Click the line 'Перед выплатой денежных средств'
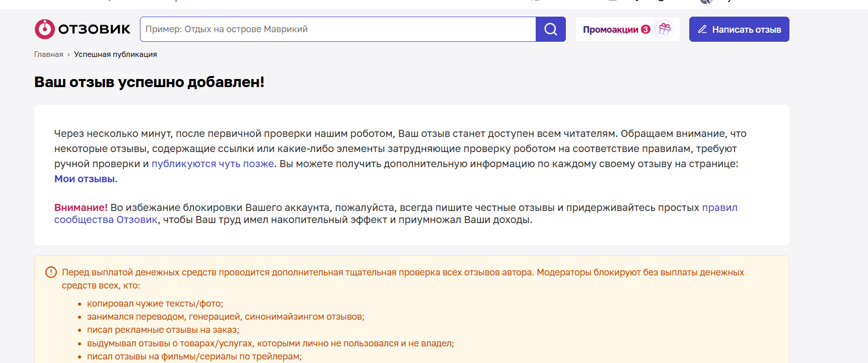This screenshot has width=868, height=363. point(403,279)
